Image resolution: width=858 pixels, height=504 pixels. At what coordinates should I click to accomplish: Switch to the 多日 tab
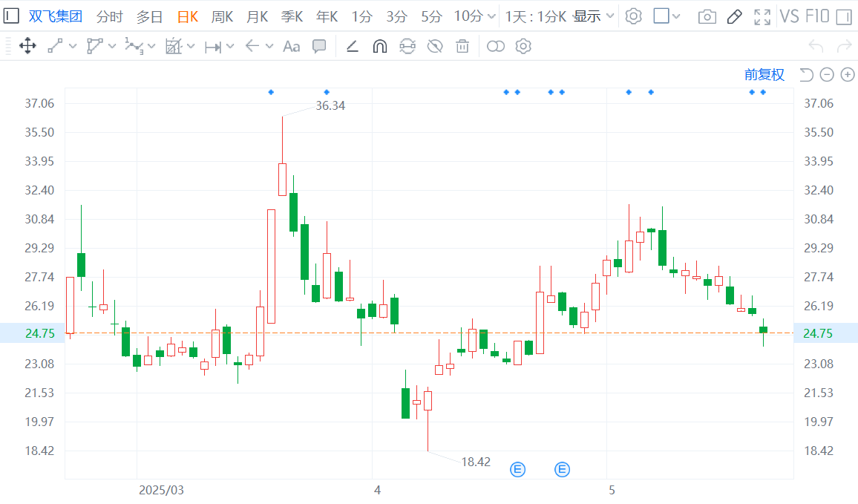pyautogui.click(x=149, y=17)
